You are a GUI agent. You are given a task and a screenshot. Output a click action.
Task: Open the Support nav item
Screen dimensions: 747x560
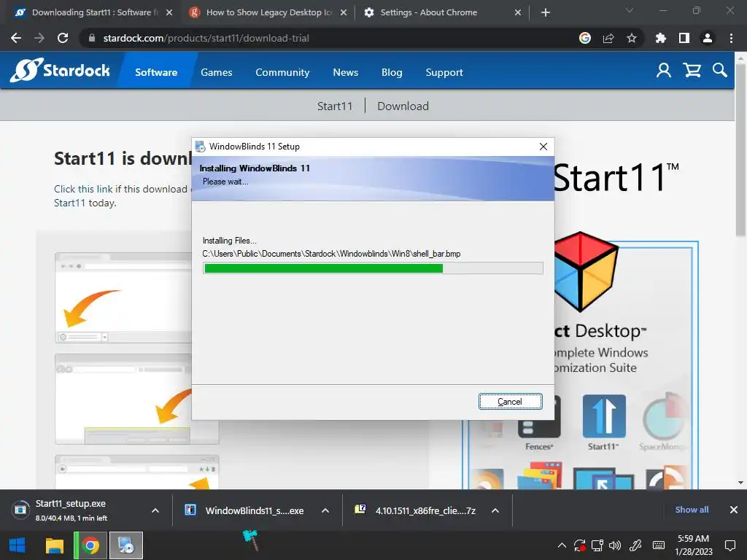[444, 72]
